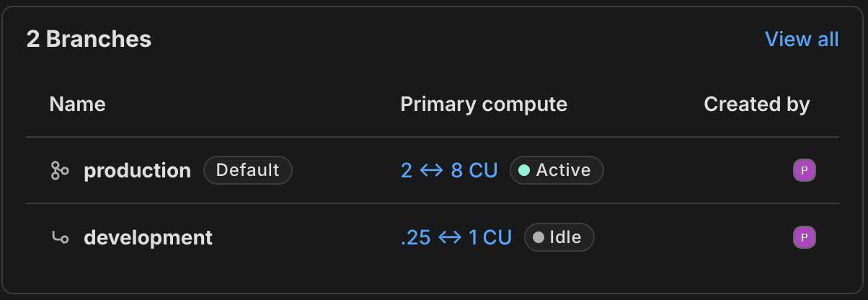868x300 pixels.
Task: Click the autoscaling arrow in production compute
Action: pyautogui.click(x=431, y=171)
